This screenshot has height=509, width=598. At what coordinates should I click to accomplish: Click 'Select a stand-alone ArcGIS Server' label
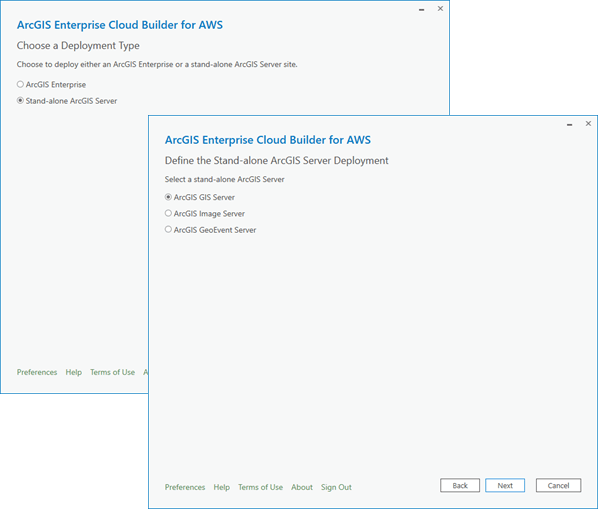[225, 179]
